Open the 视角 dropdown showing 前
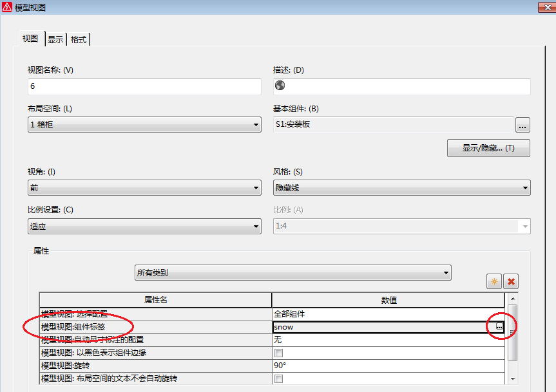Screen dimensions: 556x392 coord(256,187)
